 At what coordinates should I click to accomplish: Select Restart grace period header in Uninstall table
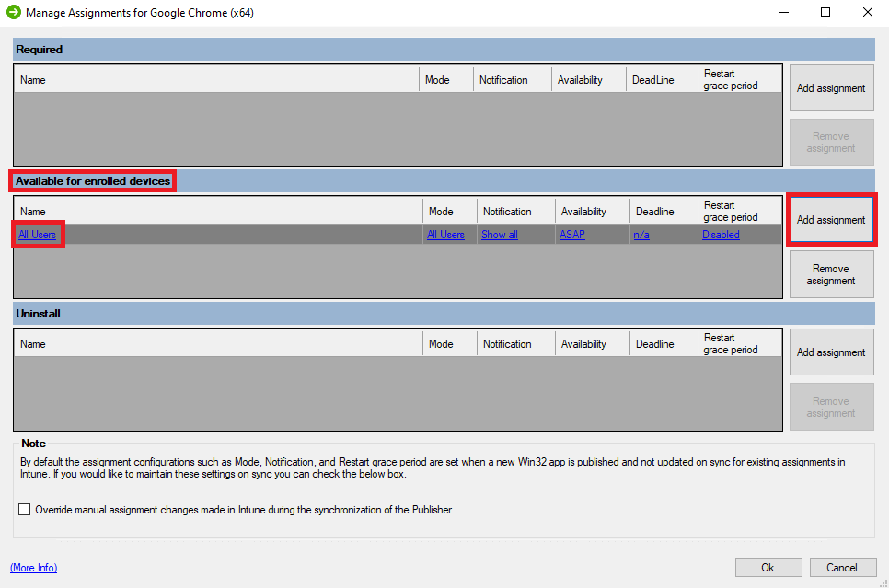click(x=739, y=343)
